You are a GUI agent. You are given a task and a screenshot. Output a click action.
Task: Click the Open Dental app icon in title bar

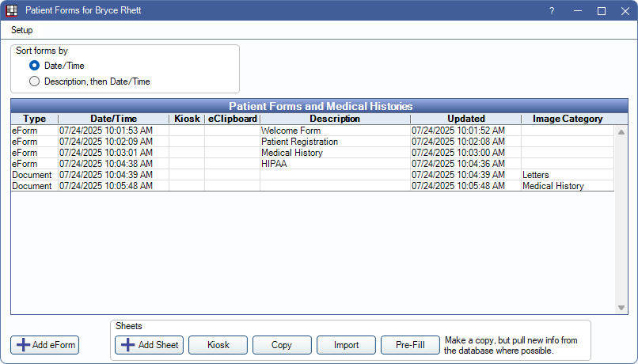(12, 11)
